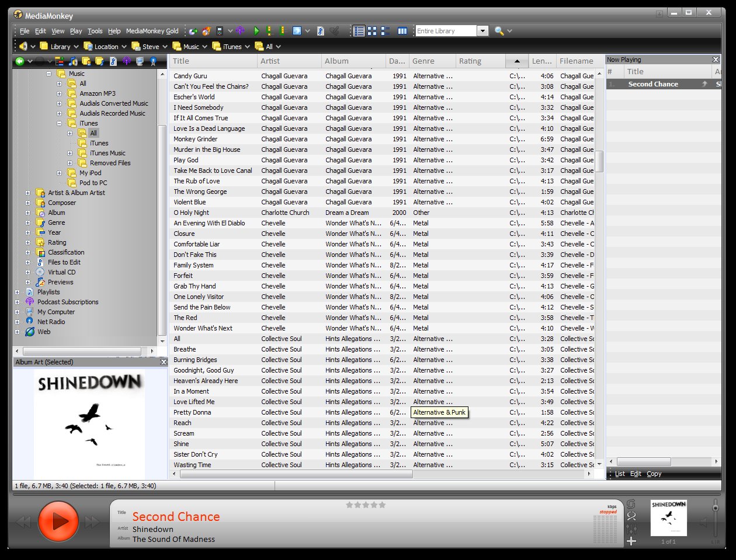Viewport: 736px width, 560px height.
Task: Open the Entire Library search dropdown
Action: point(482,31)
